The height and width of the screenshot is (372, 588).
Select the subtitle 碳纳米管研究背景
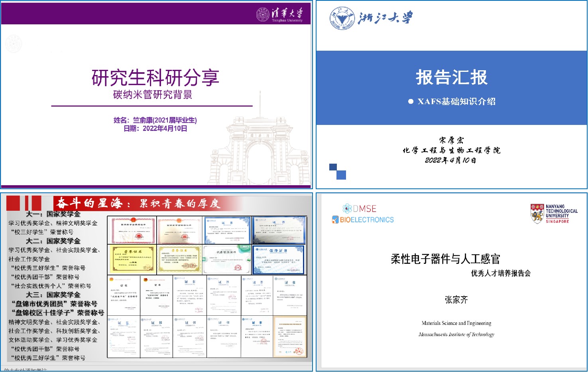(x=153, y=95)
